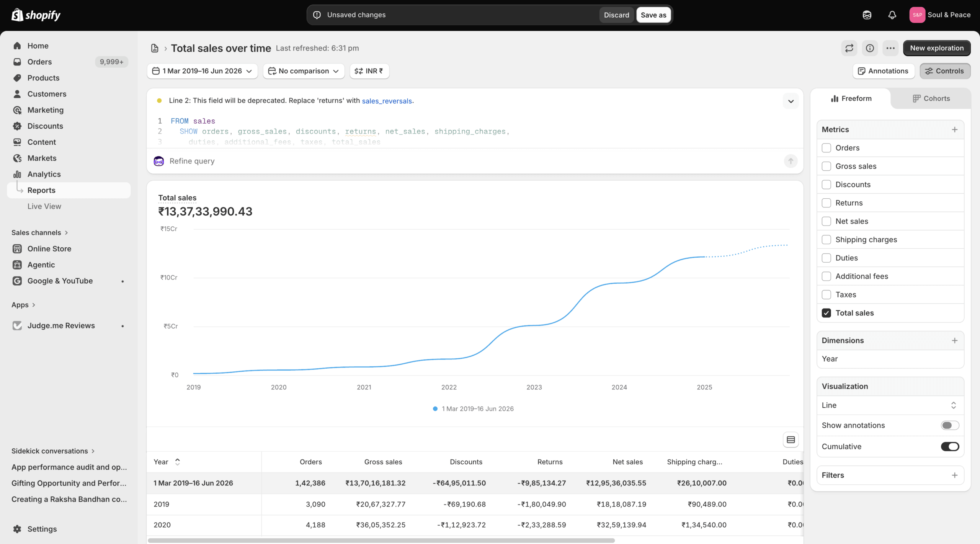Click the New exploration button
Viewport: 980px width, 544px height.
point(937,48)
